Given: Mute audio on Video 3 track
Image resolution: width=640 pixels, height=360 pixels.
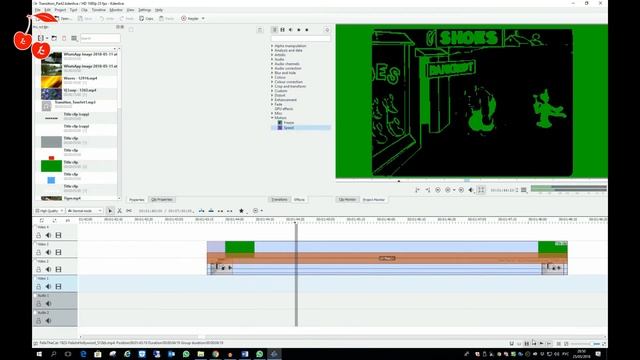Looking at the screenshot, I should click(49, 252).
